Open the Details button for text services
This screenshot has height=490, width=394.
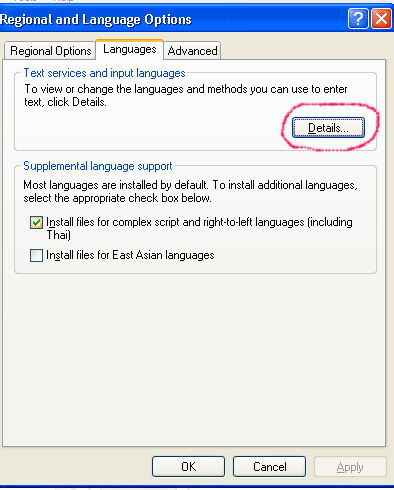tap(328, 128)
